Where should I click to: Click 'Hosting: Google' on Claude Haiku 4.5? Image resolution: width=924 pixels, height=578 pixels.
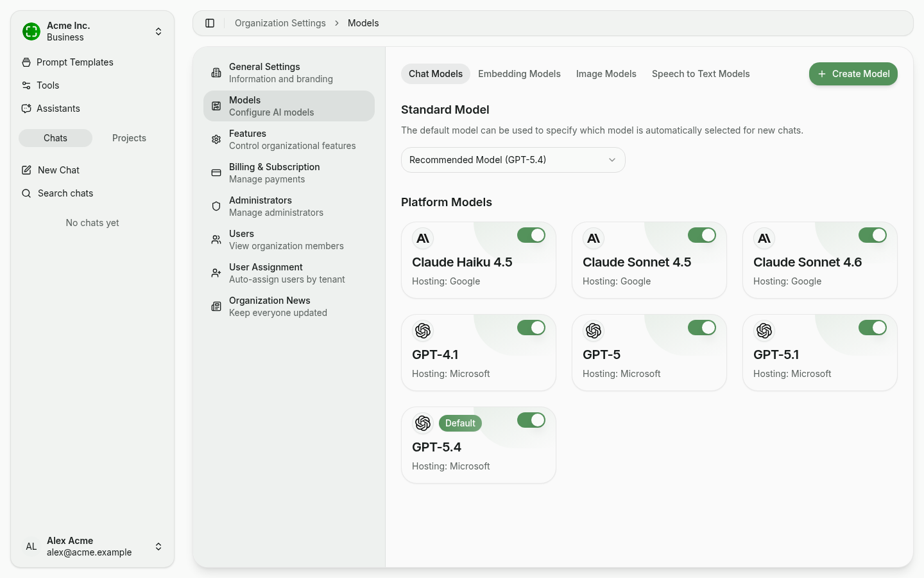446,281
